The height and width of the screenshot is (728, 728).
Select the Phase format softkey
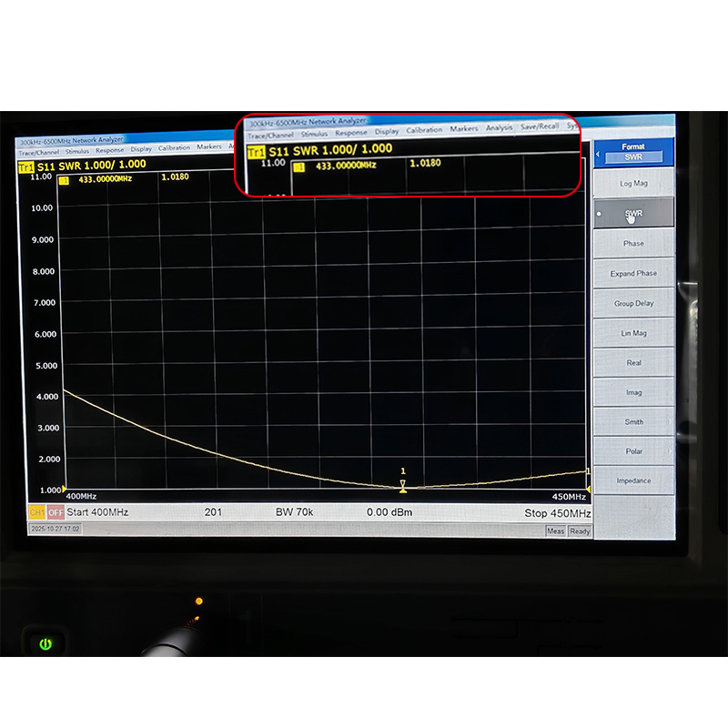(x=633, y=243)
